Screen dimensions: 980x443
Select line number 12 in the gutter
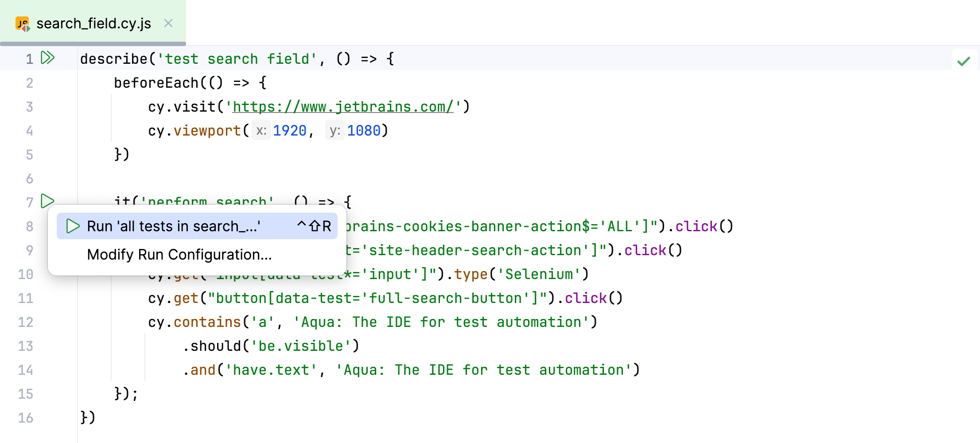click(x=25, y=322)
